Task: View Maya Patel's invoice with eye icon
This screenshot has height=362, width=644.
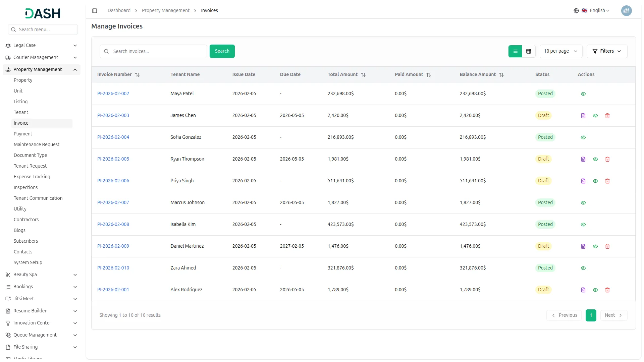Action: [x=583, y=94]
